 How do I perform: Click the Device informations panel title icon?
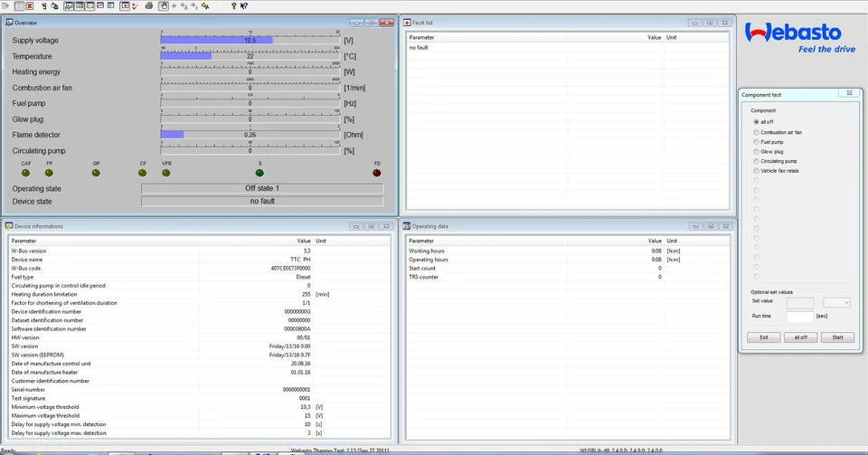9,226
